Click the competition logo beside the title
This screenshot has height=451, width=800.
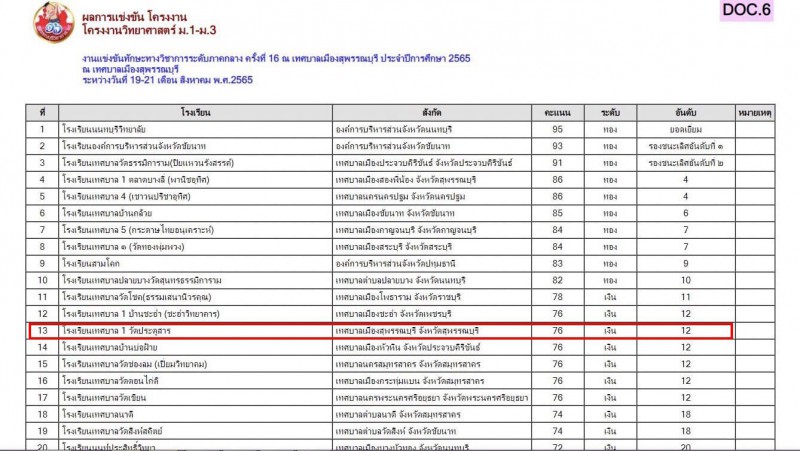54,23
